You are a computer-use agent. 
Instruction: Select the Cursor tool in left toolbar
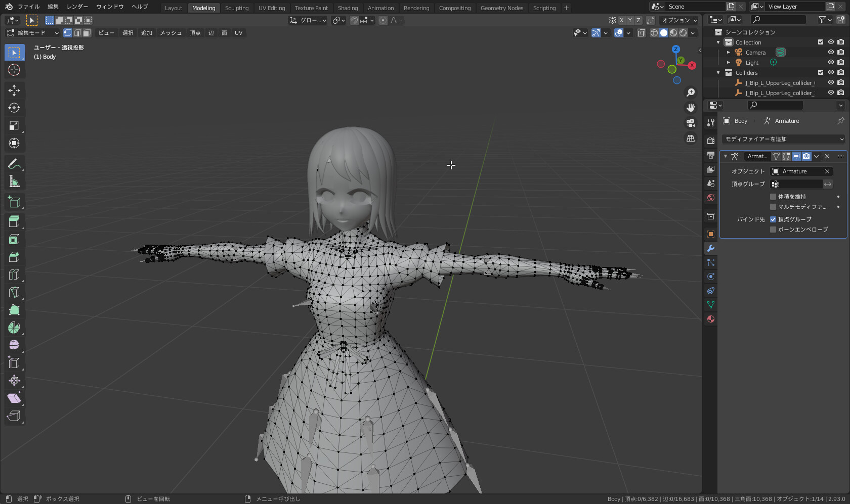click(14, 70)
